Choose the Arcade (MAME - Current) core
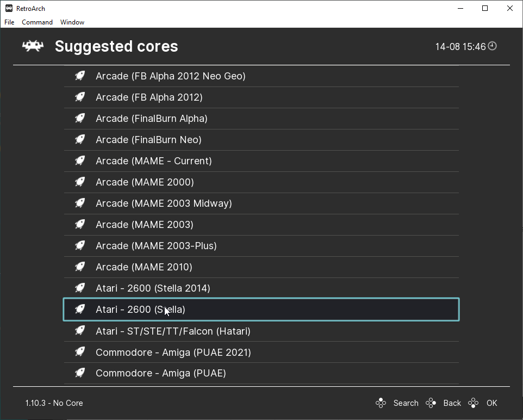The width and height of the screenshot is (523, 420). (154, 161)
